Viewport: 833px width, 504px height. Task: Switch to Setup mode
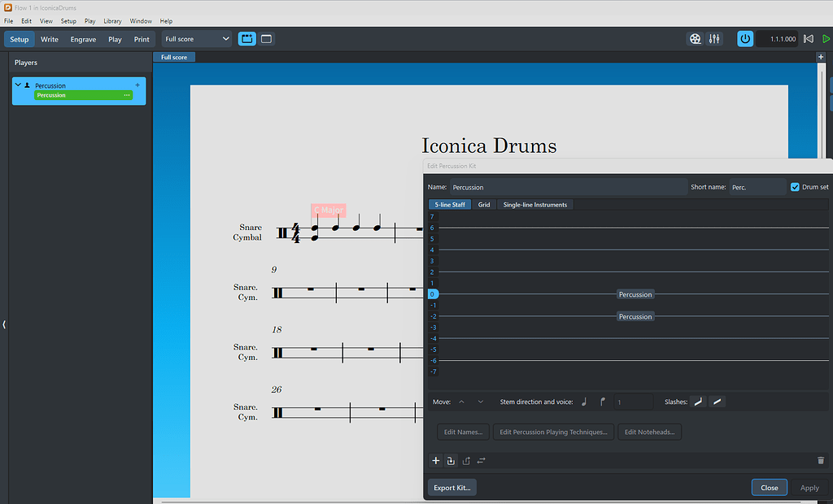click(x=20, y=39)
